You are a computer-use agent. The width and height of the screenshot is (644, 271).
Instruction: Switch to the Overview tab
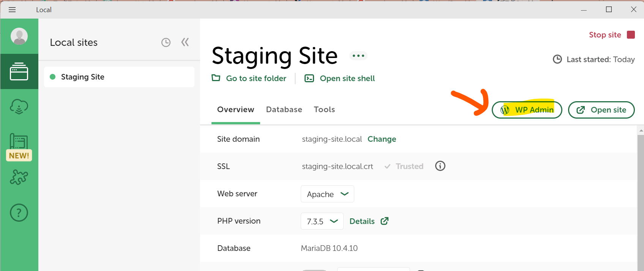(x=235, y=110)
